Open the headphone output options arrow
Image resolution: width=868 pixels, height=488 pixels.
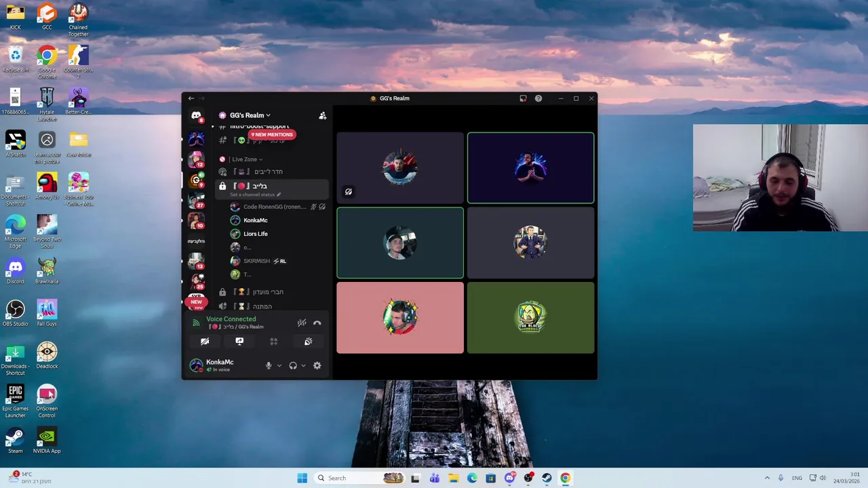[303, 365]
